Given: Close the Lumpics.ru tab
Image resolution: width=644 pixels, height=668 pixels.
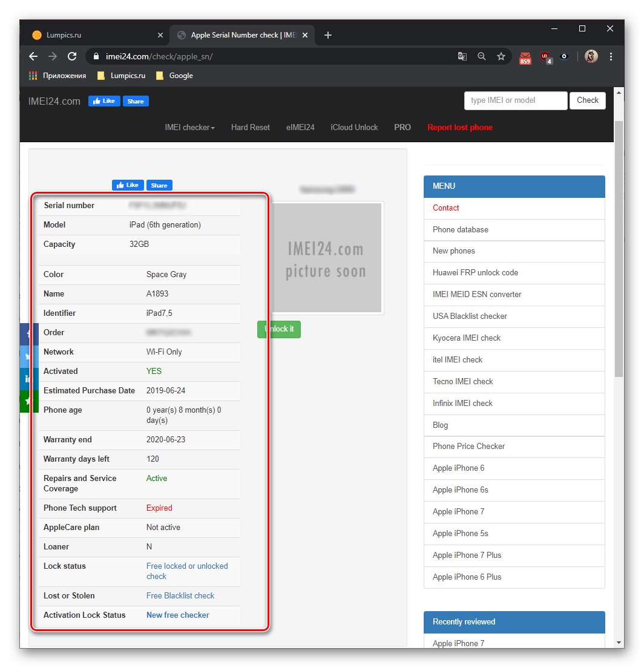Looking at the screenshot, I should [x=160, y=35].
